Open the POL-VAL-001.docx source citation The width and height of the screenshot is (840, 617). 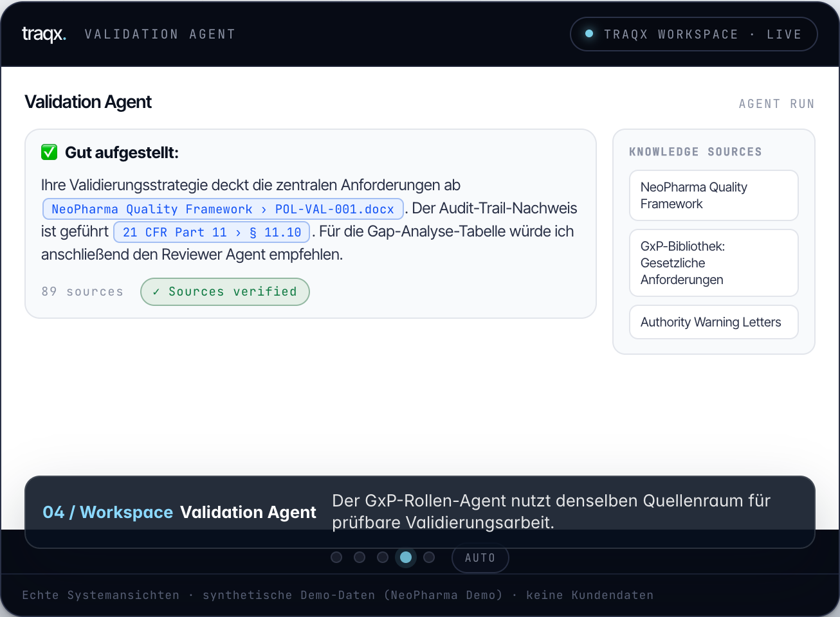click(223, 209)
